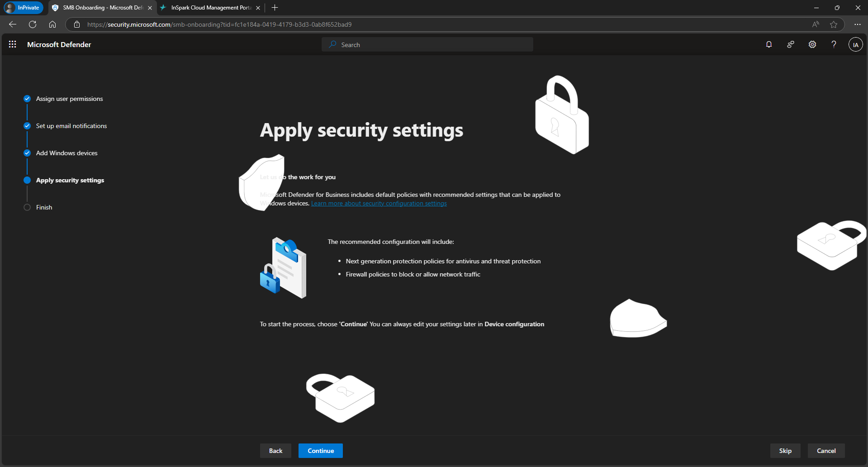868x467 pixels.
Task: Open browser Settings and more menu
Action: 857,24
